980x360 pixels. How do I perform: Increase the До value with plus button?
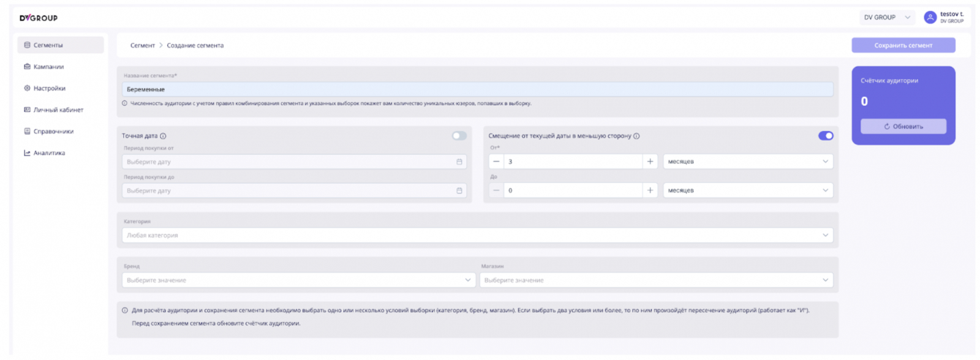(650, 190)
